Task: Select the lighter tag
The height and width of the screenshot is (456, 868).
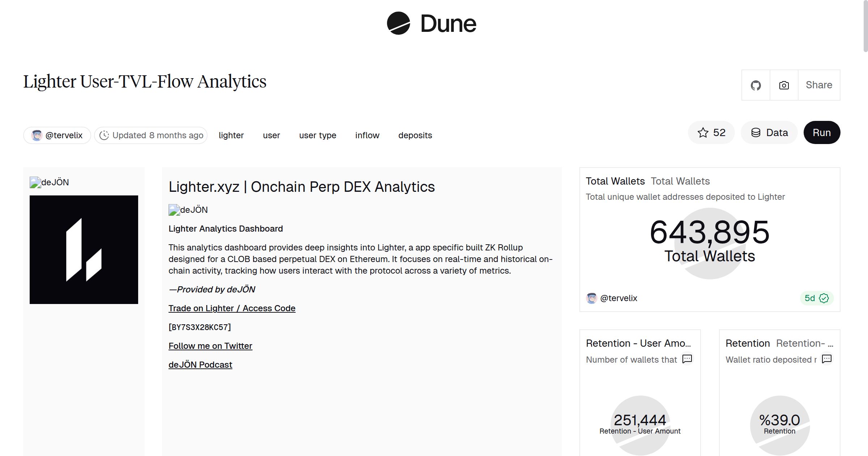Action: coord(231,135)
